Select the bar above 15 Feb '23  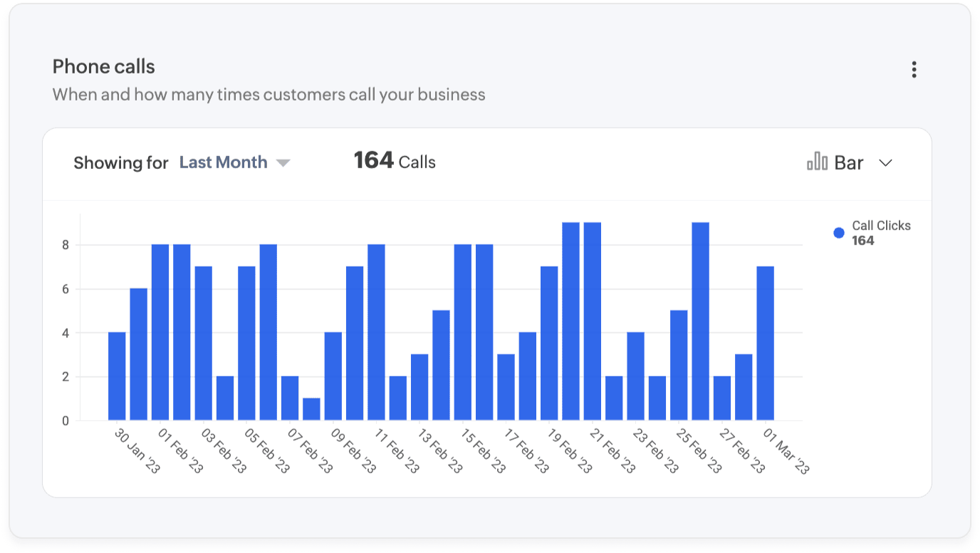pos(463,332)
